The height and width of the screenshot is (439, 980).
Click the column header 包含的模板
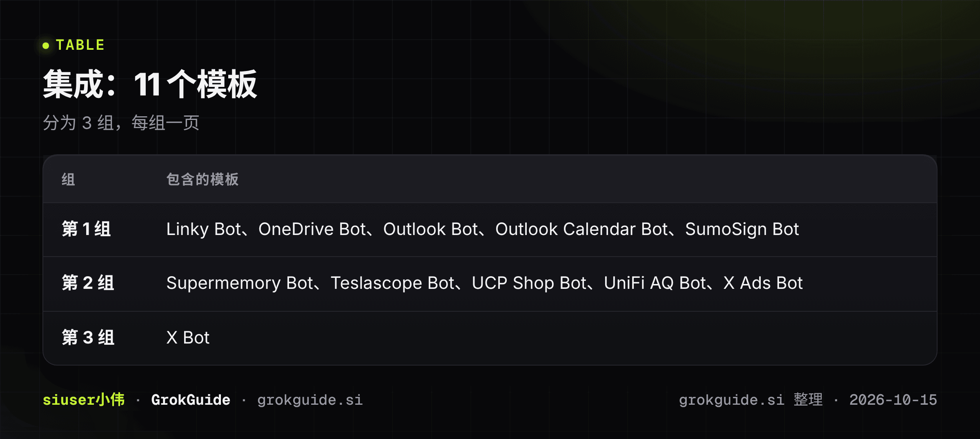(202, 179)
